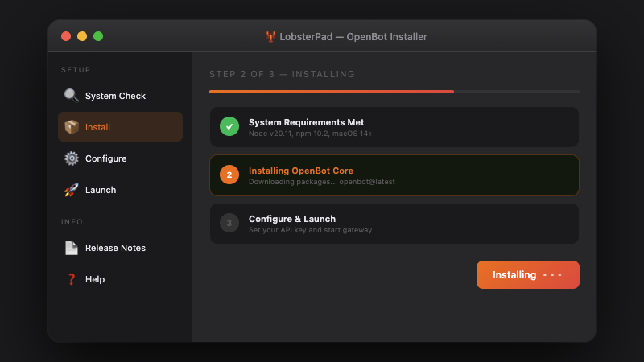Click the red question mark Help icon

click(72, 279)
